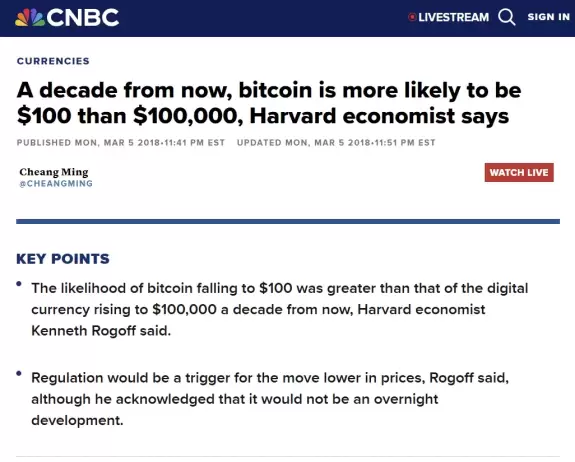
Task: Click the CNBC wordmark text
Action: click(83, 17)
